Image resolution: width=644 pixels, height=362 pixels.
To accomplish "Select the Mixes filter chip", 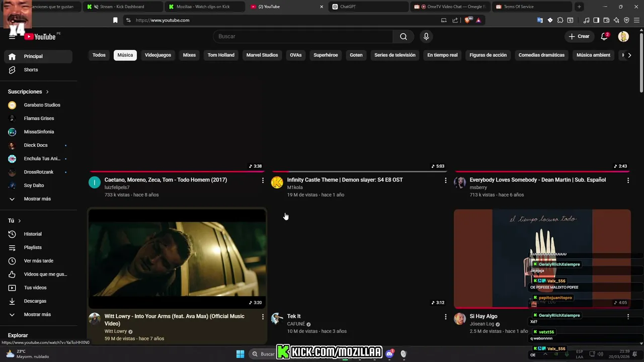I will click(x=189, y=55).
